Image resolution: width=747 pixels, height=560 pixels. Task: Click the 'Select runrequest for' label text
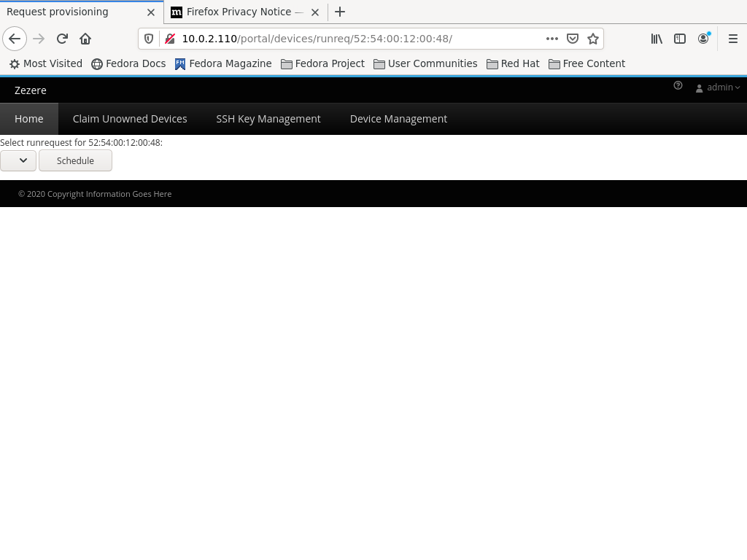click(82, 143)
